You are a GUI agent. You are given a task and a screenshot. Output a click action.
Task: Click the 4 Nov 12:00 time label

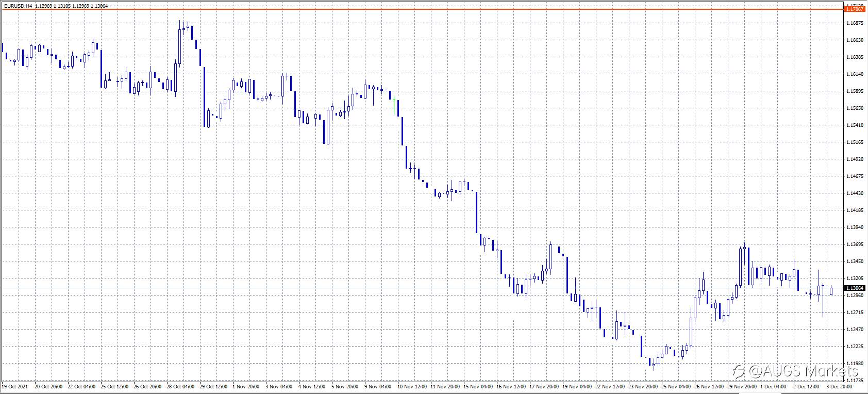click(x=312, y=386)
